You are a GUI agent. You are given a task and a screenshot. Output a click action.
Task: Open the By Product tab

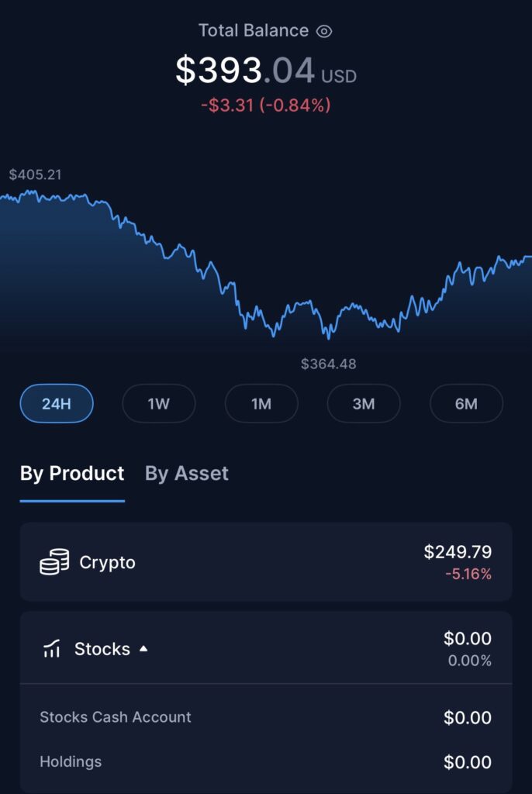point(72,474)
